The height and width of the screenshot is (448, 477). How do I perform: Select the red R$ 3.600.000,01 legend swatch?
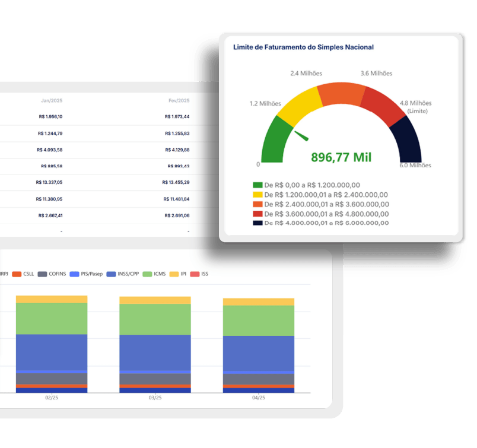pyautogui.click(x=257, y=214)
